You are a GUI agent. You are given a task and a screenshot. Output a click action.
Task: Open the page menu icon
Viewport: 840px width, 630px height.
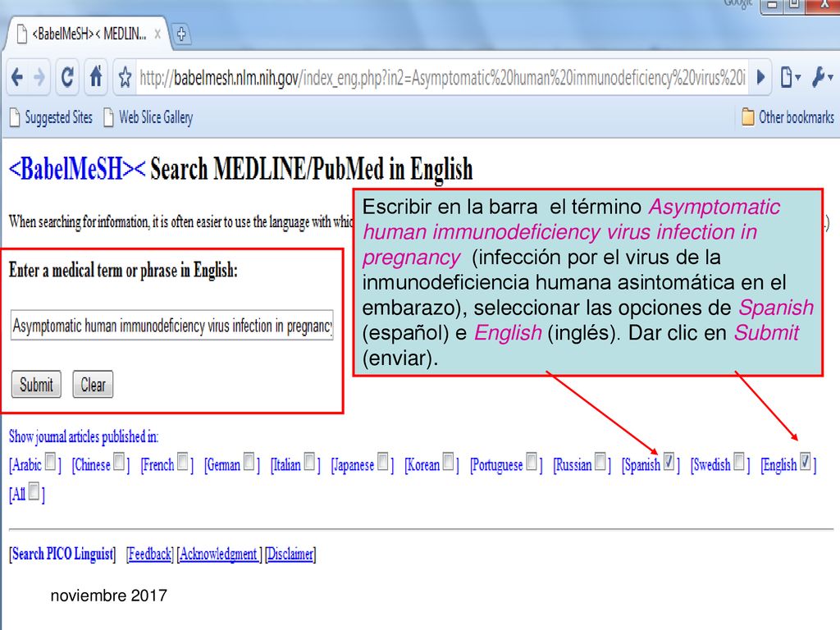tap(790, 78)
